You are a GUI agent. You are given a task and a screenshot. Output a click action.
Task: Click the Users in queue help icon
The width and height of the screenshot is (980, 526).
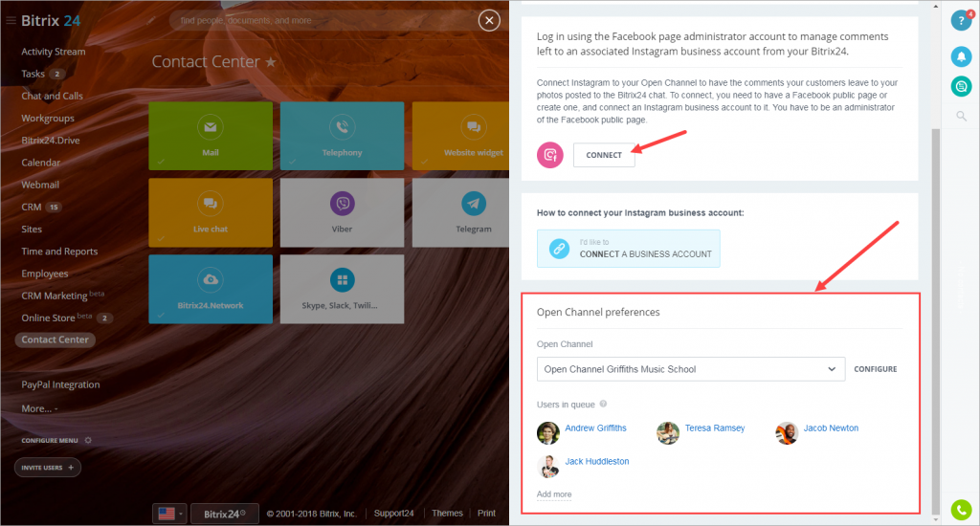tap(603, 405)
